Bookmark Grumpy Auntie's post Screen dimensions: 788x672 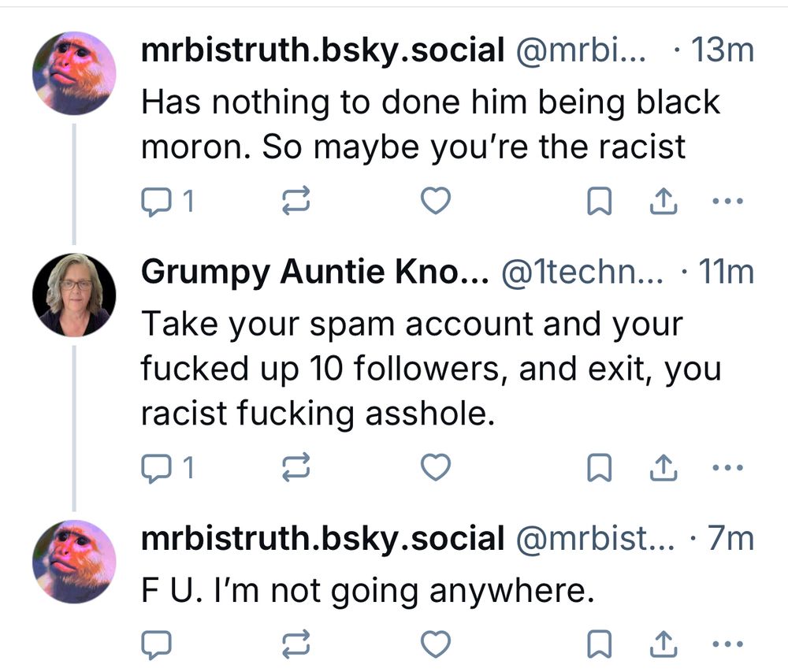600,469
